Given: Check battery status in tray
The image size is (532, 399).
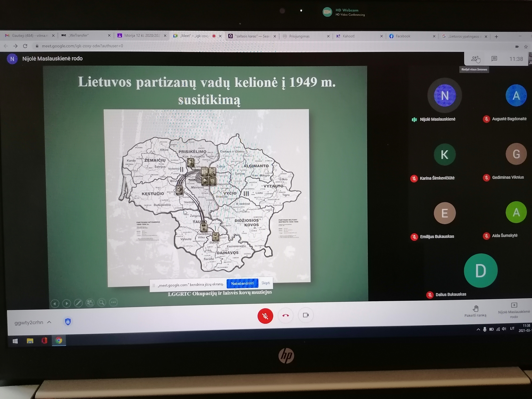Looking at the screenshot, I should (x=491, y=329).
